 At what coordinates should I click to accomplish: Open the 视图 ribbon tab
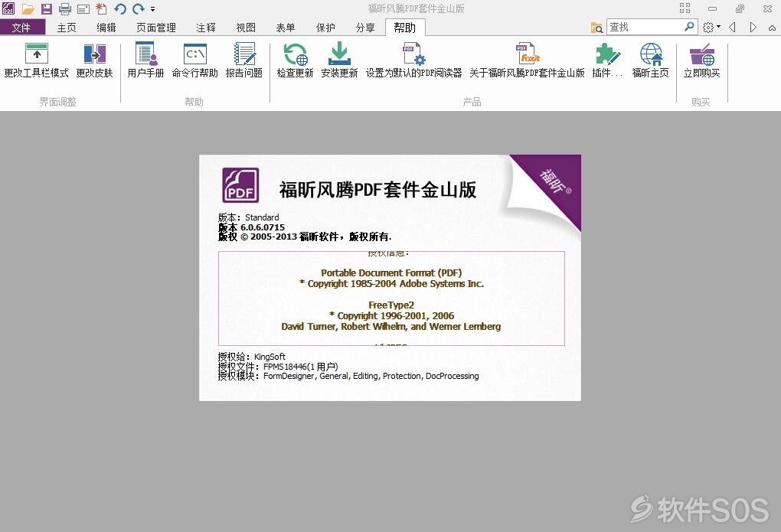(x=246, y=28)
